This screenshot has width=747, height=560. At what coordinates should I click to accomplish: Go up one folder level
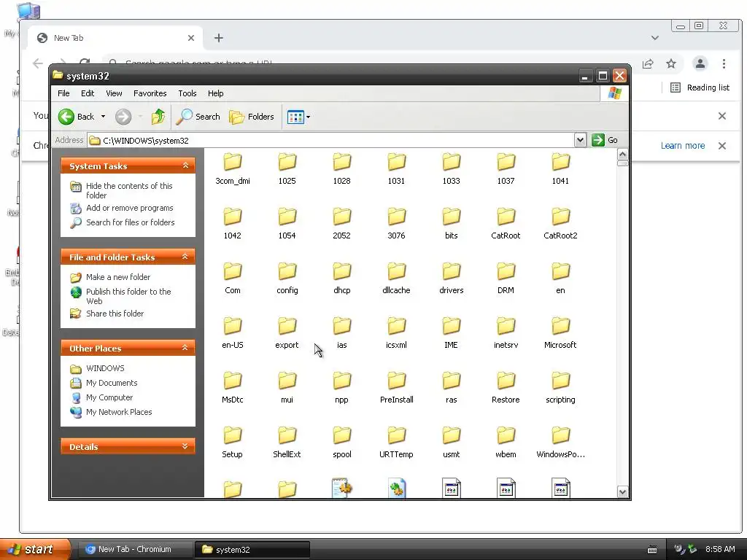coord(158,117)
